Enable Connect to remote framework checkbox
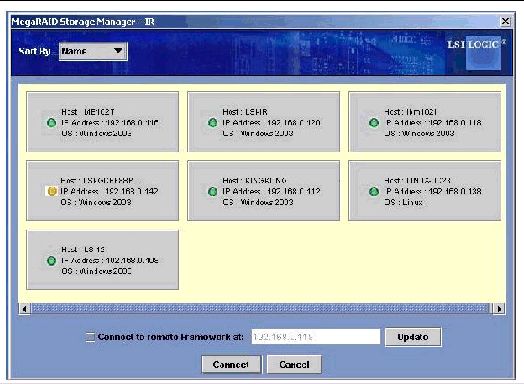This screenshot has width=524, height=384. [x=90, y=337]
